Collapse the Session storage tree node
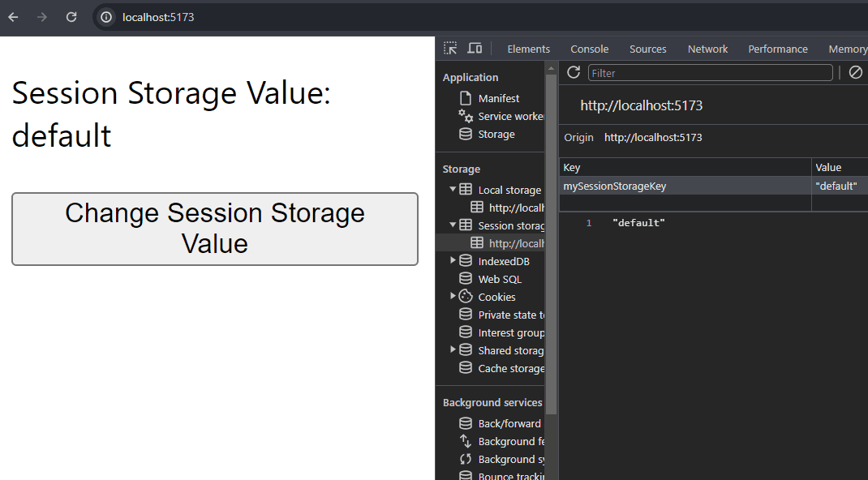 coord(453,225)
